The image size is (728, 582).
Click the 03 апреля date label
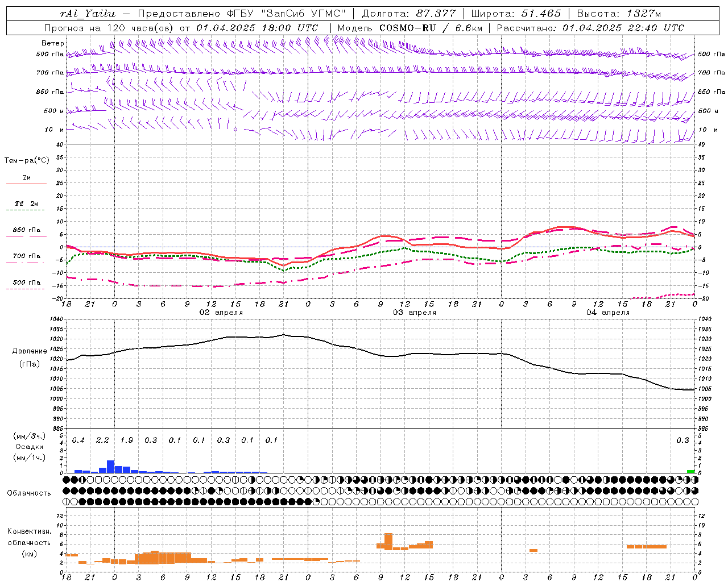click(x=415, y=313)
